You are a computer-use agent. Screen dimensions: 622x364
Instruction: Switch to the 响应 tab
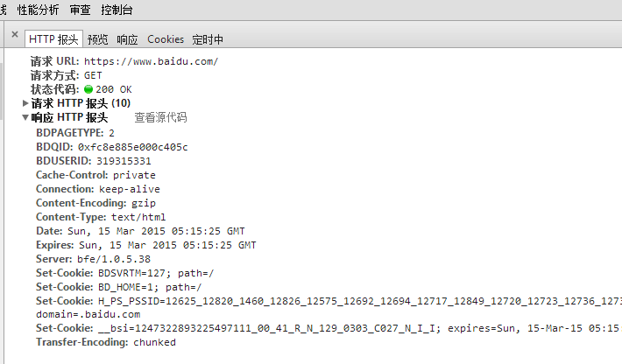pos(127,39)
